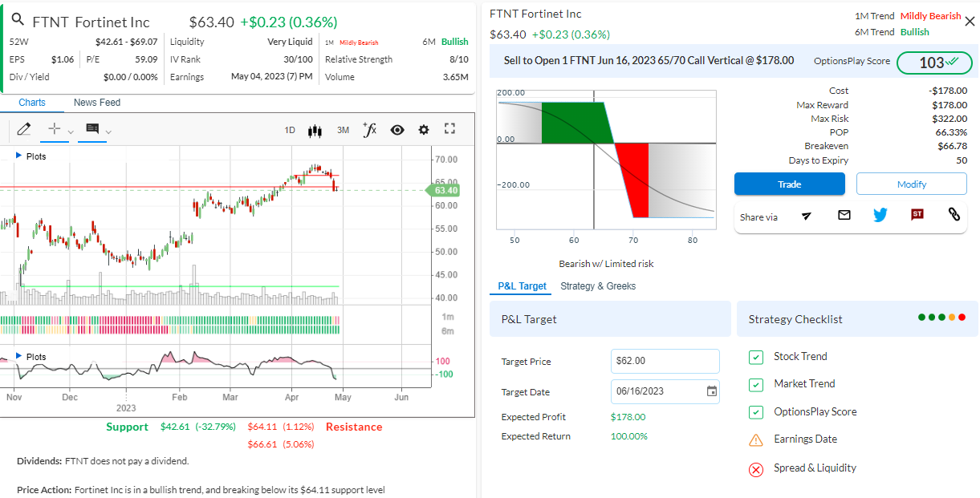Open the annotation tool options arrow
Screen dimensions: 980x498
coord(108,132)
